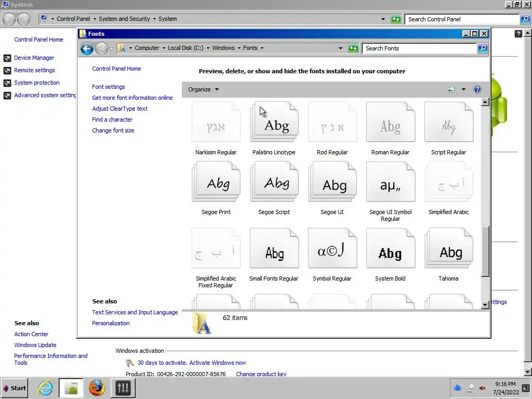Open the Start menu
This screenshot has height=399, width=532.
point(14,388)
